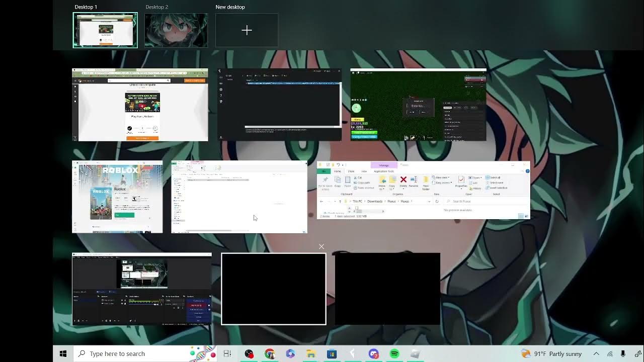Open the highlighted black window thumbnail
Screen dimensions: 644x362
[274, 289]
